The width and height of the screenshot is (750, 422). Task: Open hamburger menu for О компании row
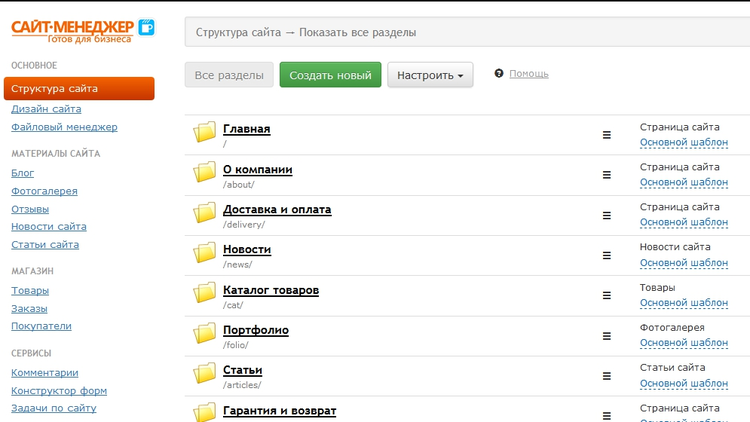click(607, 175)
